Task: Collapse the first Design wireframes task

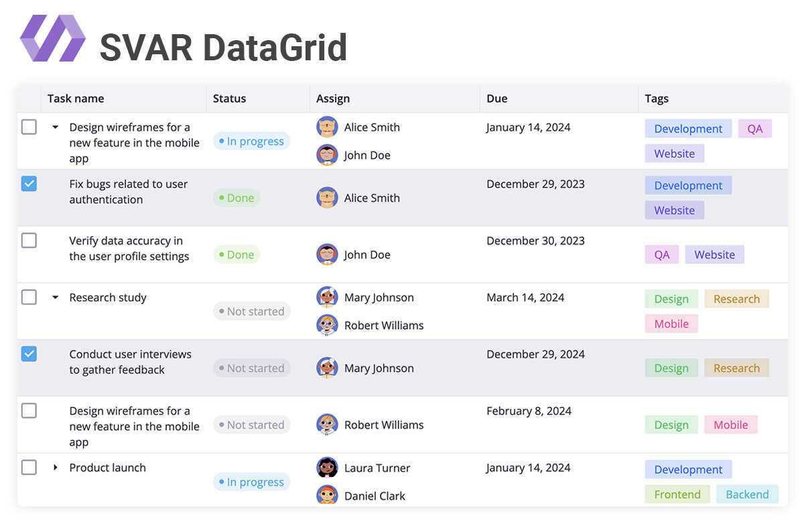Action: [55, 127]
